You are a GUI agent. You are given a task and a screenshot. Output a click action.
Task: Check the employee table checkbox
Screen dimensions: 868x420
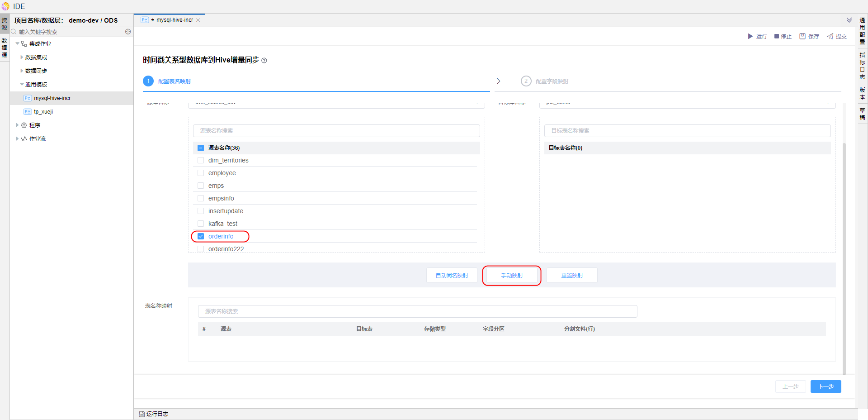click(x=201, y=173)
